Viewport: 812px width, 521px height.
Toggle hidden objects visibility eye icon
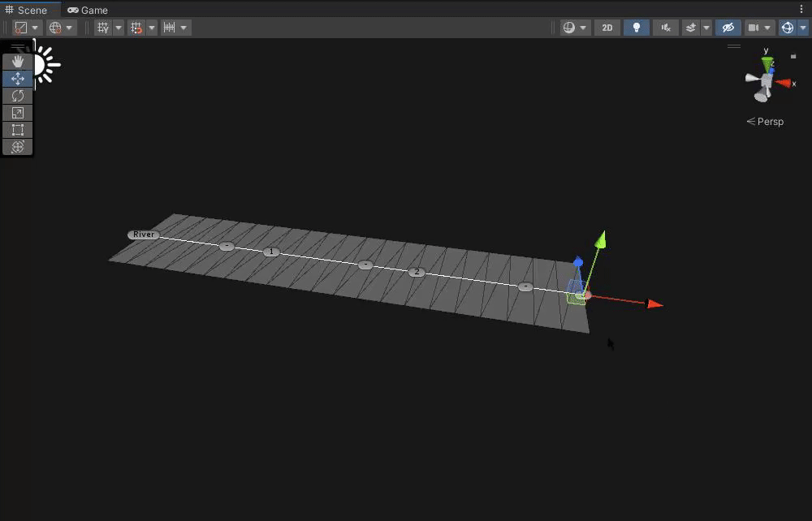(x=728, y=28)
